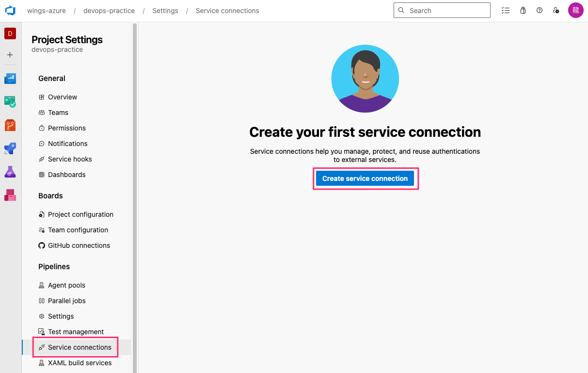Open the devops-practice project tile icon
This screenshot has height=373, width=588.
pyautogui.click(x=10, y=33)
